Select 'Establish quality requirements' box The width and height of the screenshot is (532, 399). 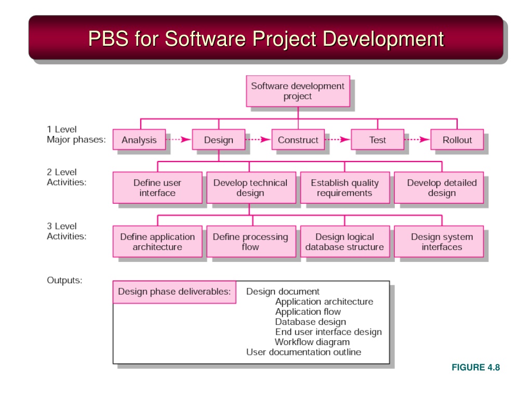tap(345, 188)
